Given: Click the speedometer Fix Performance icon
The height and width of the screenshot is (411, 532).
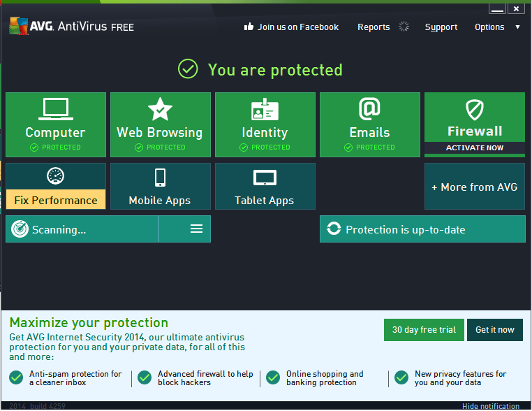Looking at the screenshot, I should (55, 176).
